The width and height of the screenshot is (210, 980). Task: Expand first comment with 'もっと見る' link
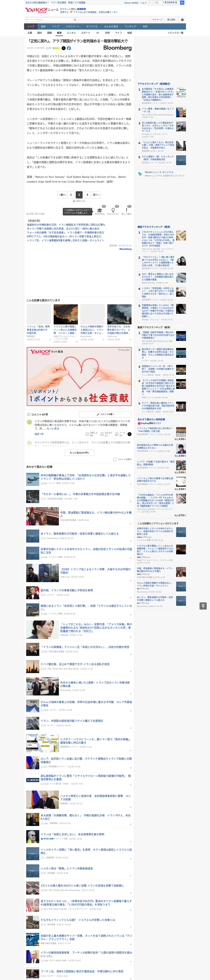[53, 428]
